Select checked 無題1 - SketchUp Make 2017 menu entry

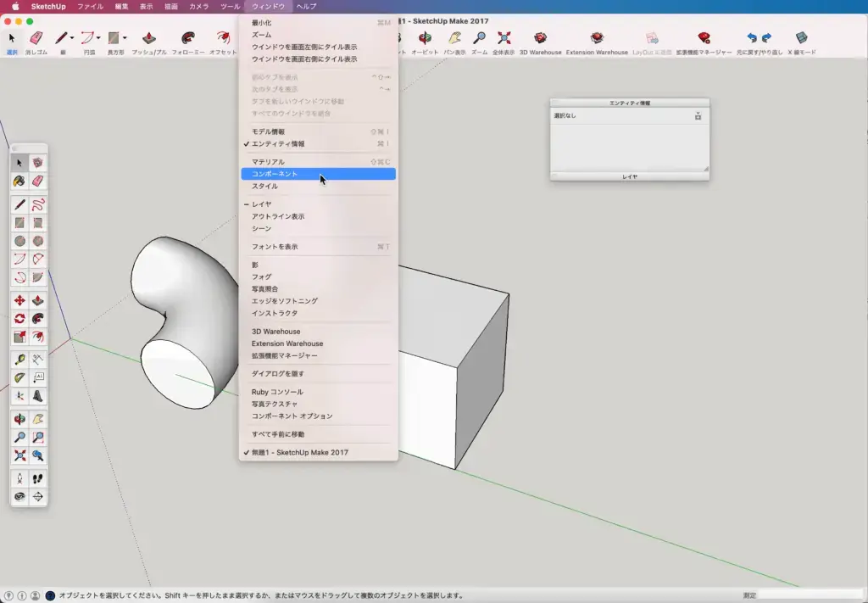pos(319,452)
